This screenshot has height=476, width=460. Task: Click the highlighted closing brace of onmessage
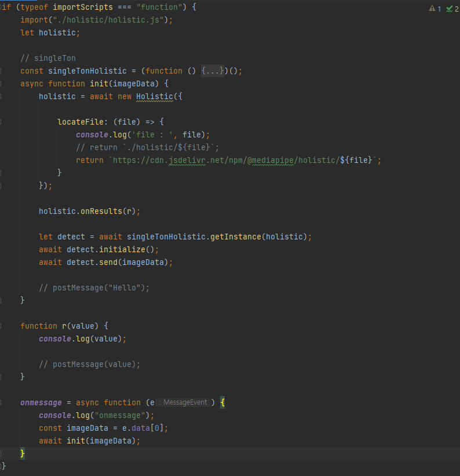point(23,453)
